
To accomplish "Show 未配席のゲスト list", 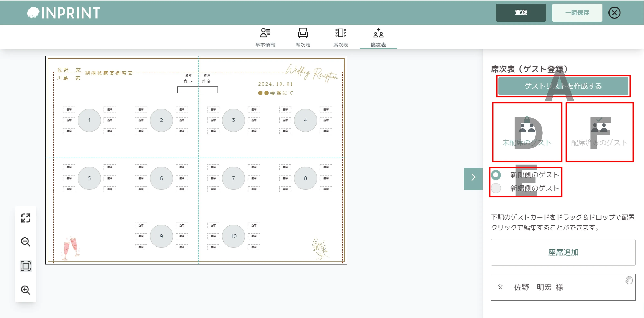I will coord(527,132).
